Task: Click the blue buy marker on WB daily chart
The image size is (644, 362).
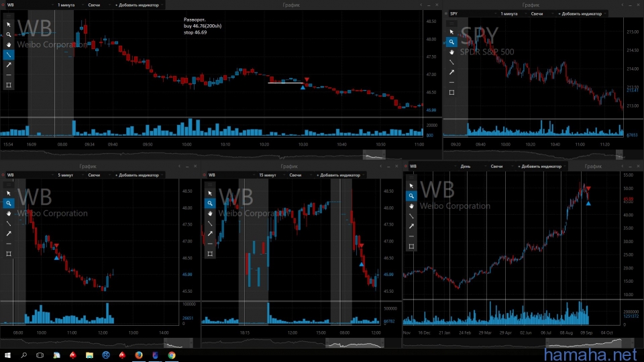Action: [588, 203]
